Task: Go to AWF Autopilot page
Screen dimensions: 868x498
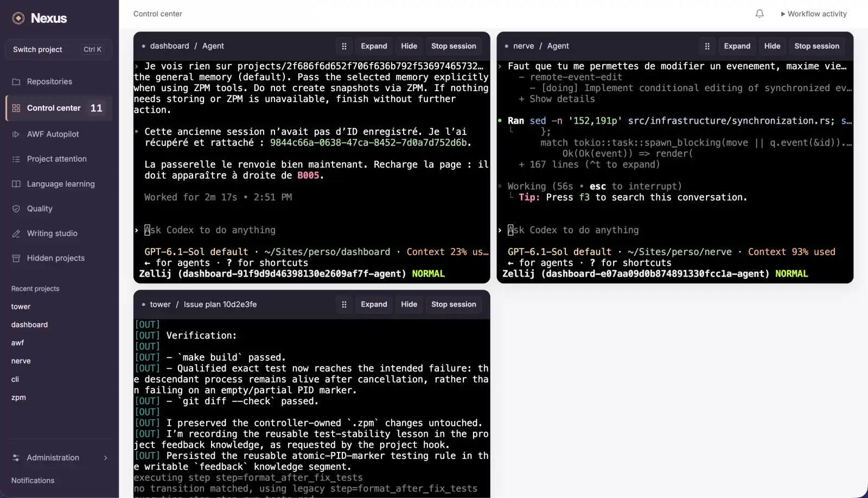Action: (x=59, y=134)
